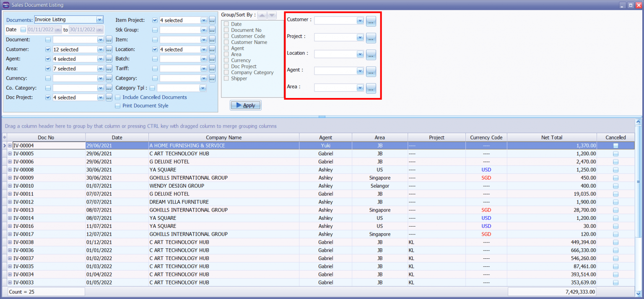The height and width of the screenshot is (299, 644).
Task: Open the Agent browse (...) in the highlighted panel
Action: coord(371,71)
